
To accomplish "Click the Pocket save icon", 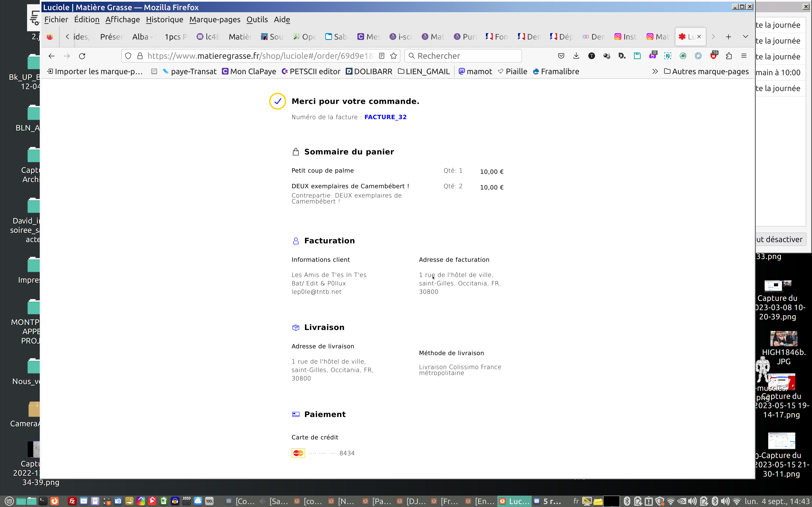I will click(x=561, y=56).
